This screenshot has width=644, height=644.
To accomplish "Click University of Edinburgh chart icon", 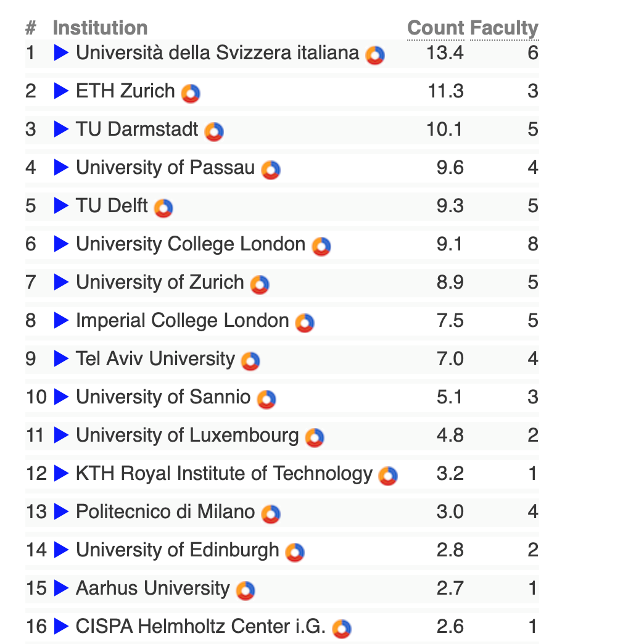I will [x=295, y=552].
